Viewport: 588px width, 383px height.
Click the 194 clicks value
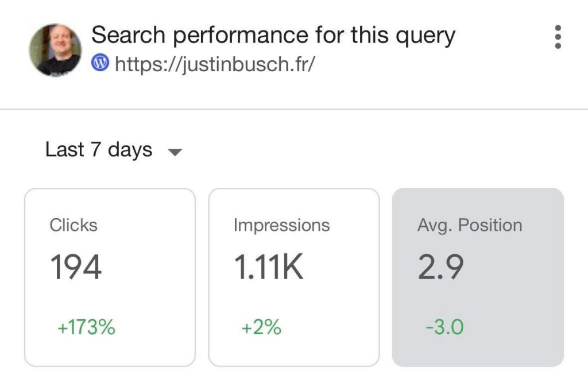pyautogui.click(x=76, y=268)
